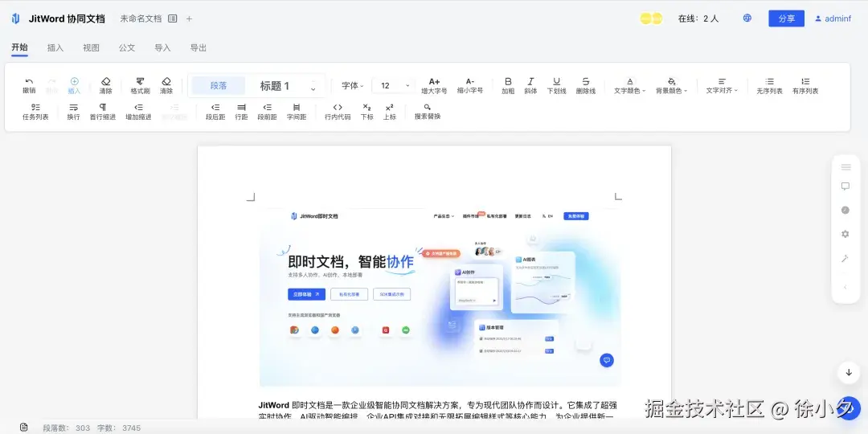The image size is (868, 434).
Task: Toggle 下标 subscript
Action: tap(367, 111)
